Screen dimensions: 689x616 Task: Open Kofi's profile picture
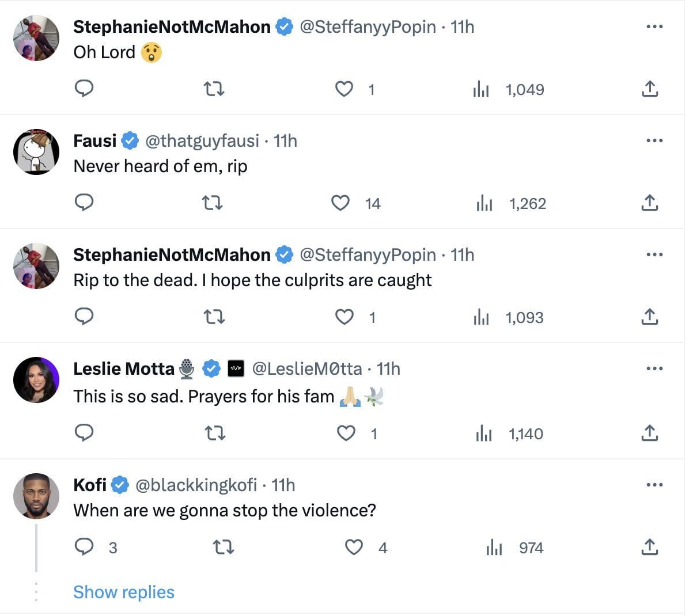(x=36, y=496)
